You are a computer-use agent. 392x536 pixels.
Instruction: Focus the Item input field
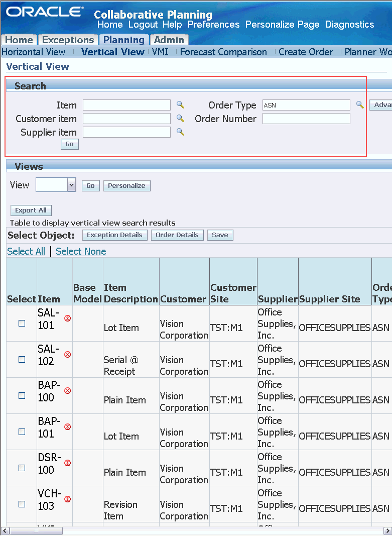pyautogui.click(x=126, y=105)
